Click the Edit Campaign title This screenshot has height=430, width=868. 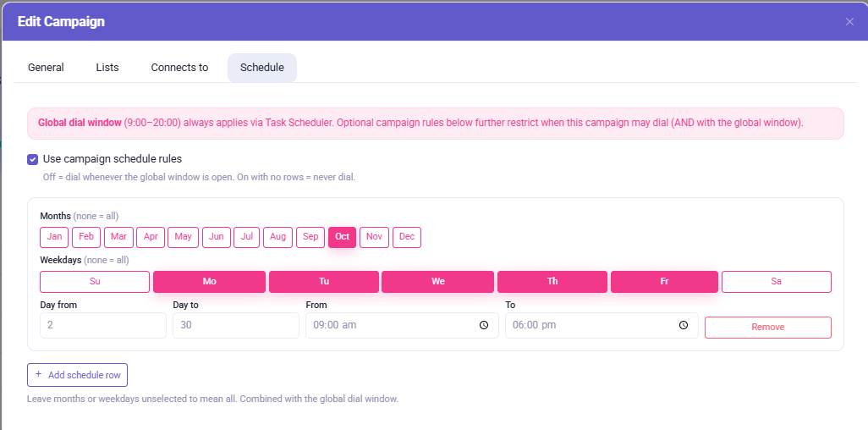(x=61, y=22)
